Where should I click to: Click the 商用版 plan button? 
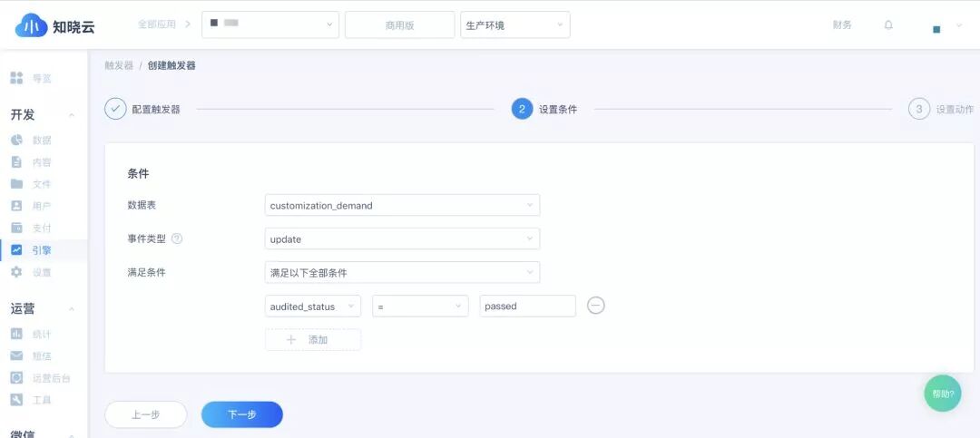click(399, 25)
